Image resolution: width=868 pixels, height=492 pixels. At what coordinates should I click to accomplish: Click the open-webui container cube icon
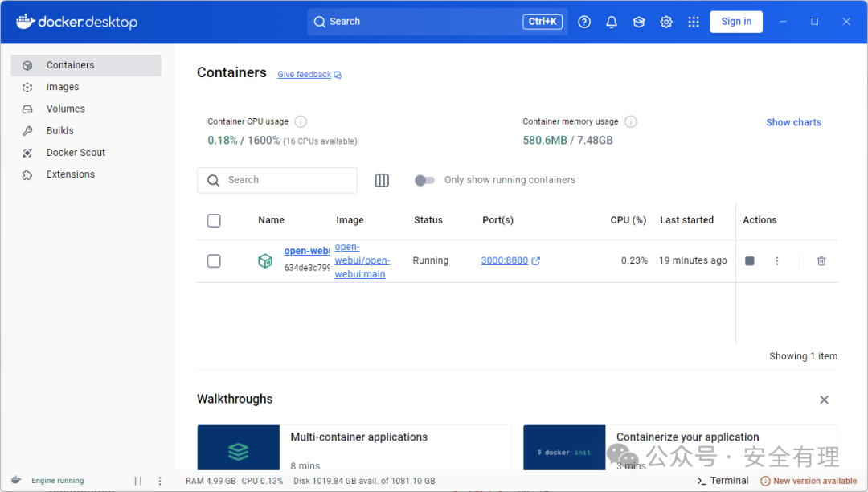(265, 260)
